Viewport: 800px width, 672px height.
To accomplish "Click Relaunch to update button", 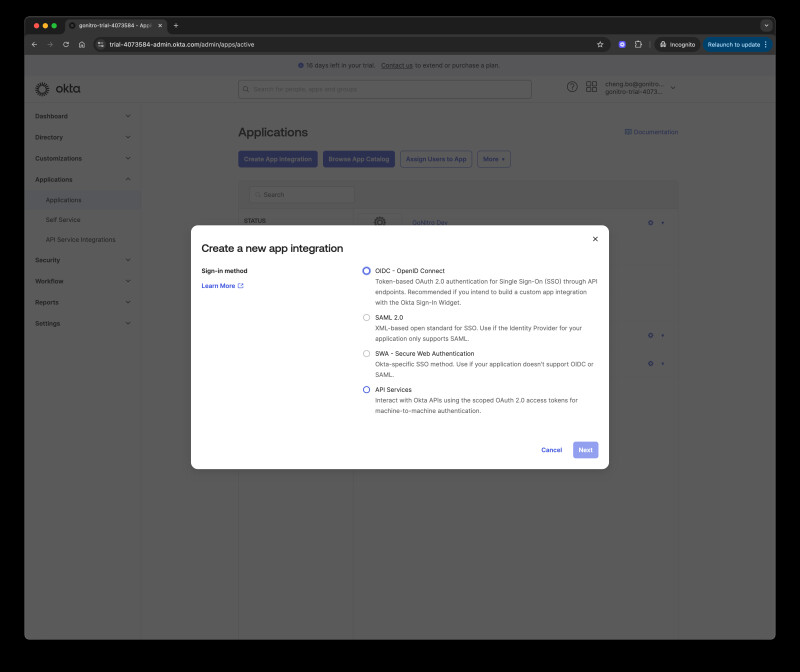I will click(737, 45).
